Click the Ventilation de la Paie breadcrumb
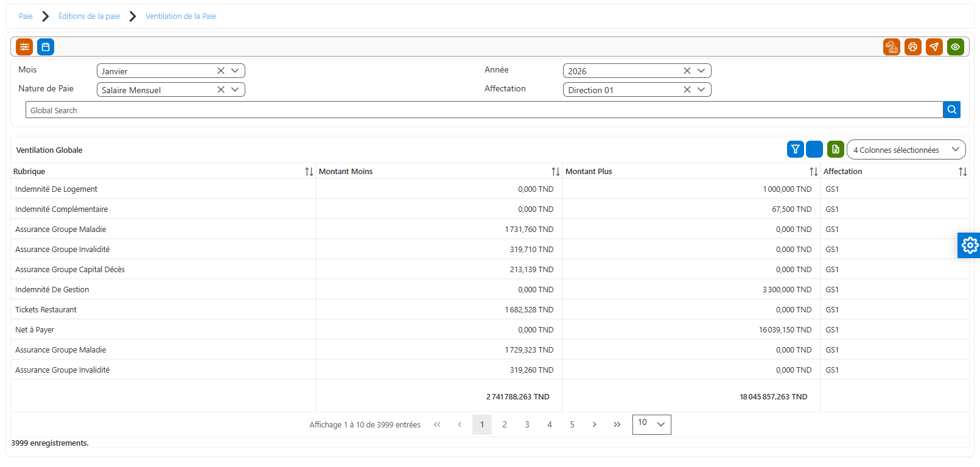 coord(181,16)
